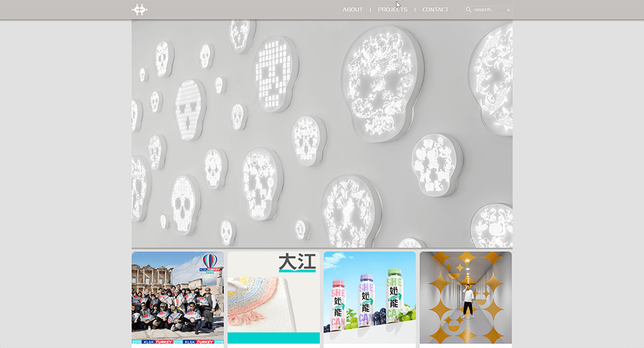Open the golden star corridor project

[x=466, y=298]
